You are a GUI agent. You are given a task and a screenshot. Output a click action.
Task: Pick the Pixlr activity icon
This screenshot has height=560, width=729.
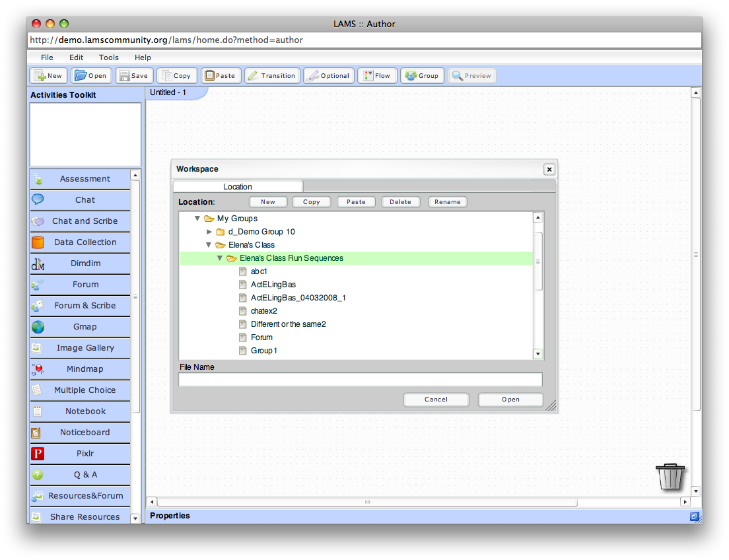(x=38, y=454)
